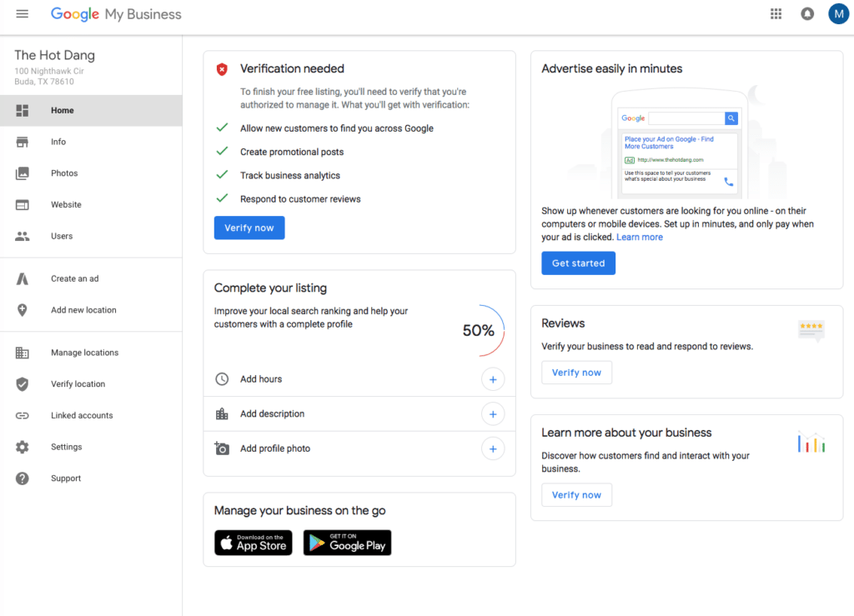Click the Add hours row label

pos(261,379)
